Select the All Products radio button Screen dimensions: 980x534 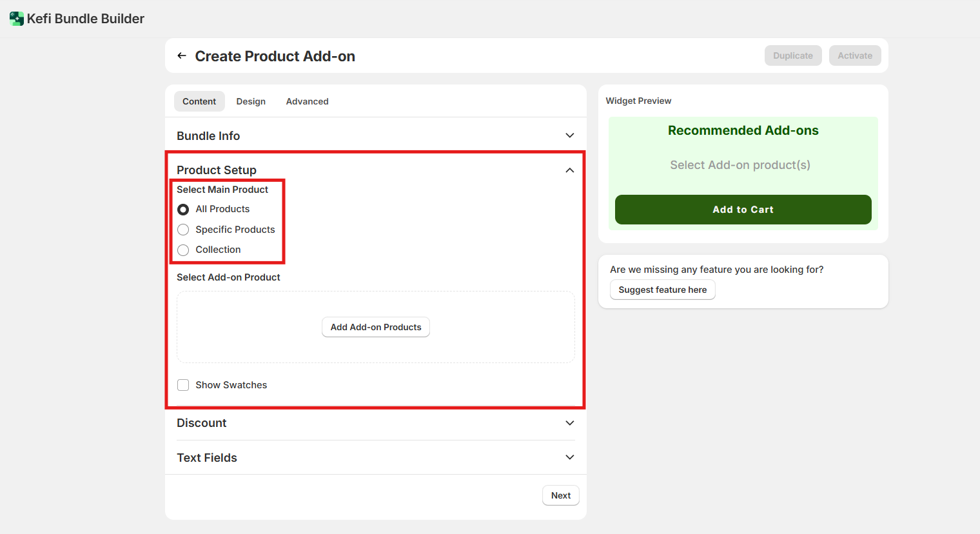click(x=183, y=210)
